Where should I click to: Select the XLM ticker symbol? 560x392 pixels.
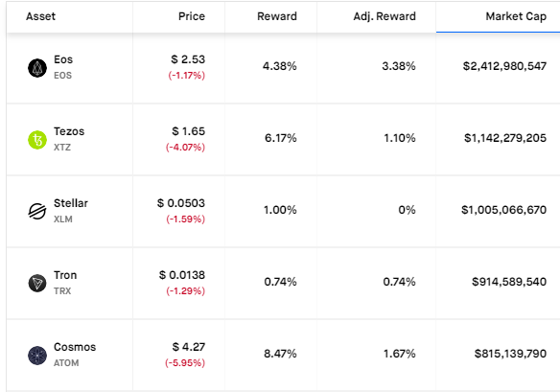click(63, 219)
